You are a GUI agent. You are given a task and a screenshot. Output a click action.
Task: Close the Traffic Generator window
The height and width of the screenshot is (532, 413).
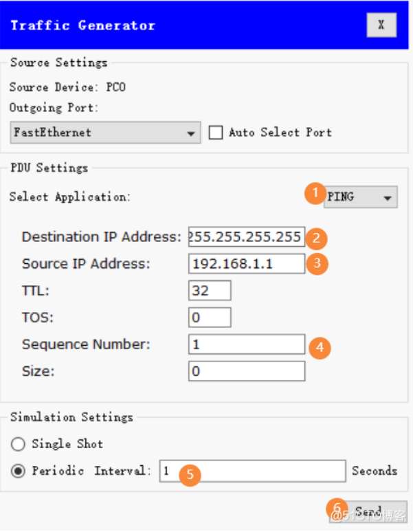[x=381, y=26]
